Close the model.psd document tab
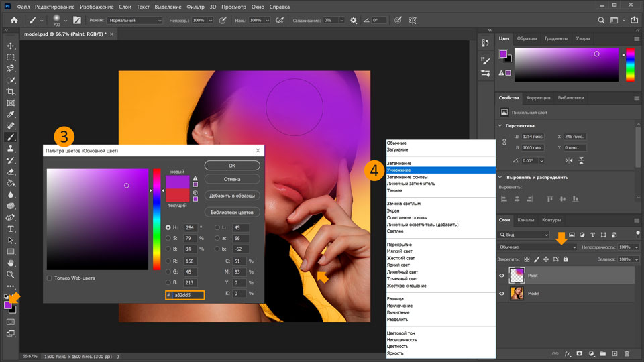 (x=112, y=34)
